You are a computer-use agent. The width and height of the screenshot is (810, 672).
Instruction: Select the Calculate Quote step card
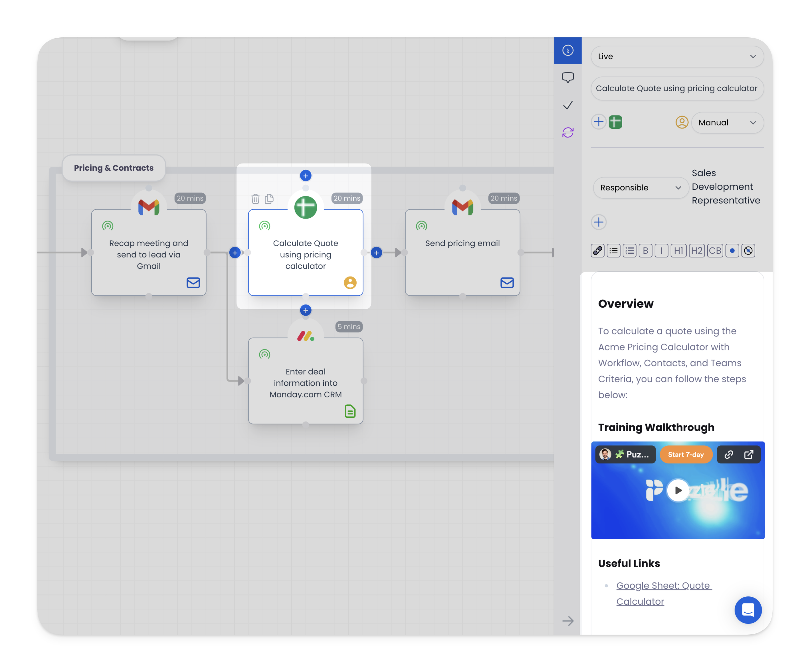pyautogui.click(x=306, y=253)
